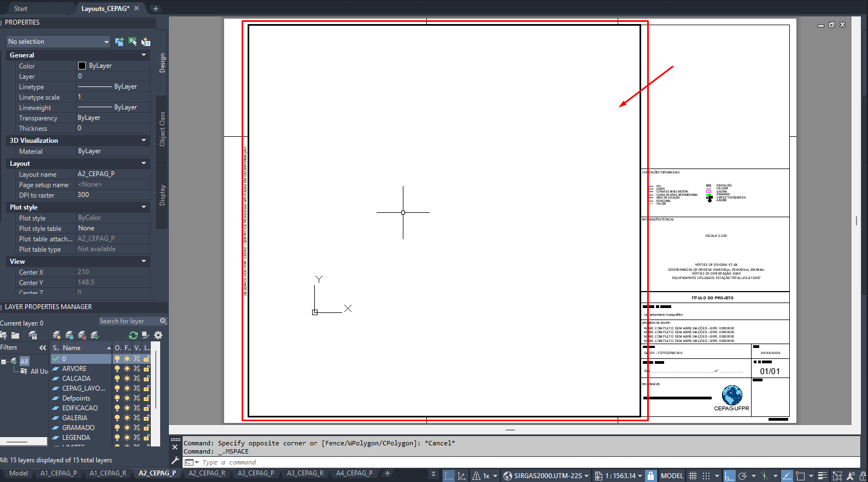Click the Lineweight ByLayer value
868x482 pixels.
tap(113, 107)
